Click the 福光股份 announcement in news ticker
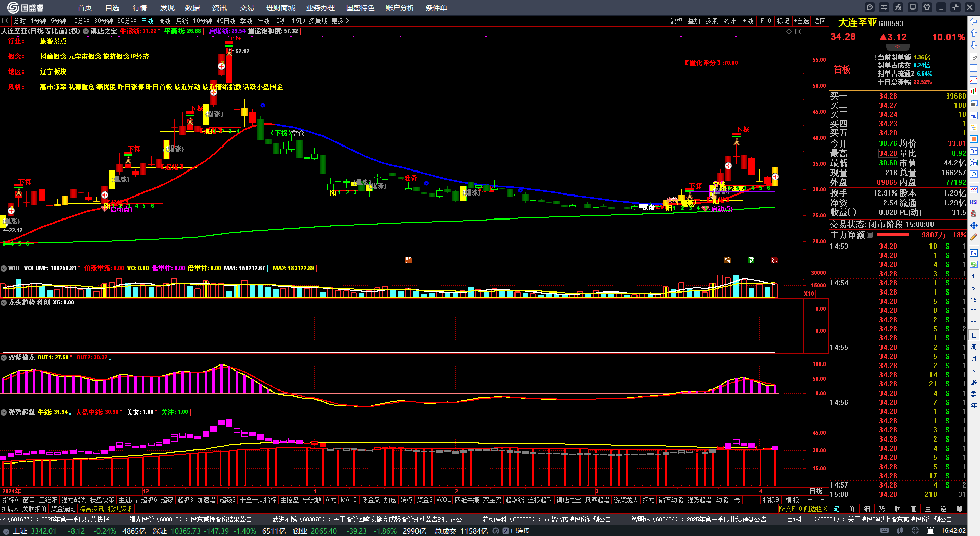980x536 pixels. 190,519
